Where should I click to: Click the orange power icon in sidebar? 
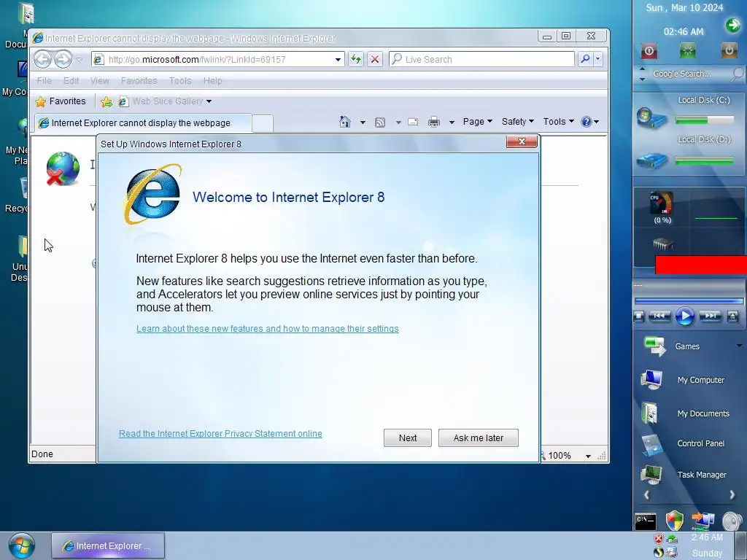[x=729, y=50]
